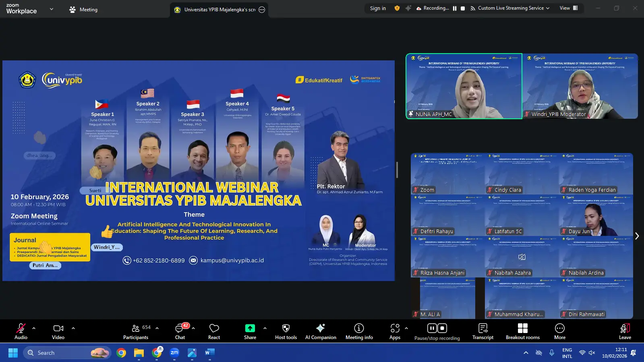Pause recording in bottom toolbar
Viewport: 644px width, 362px height.
coord(432,328)
